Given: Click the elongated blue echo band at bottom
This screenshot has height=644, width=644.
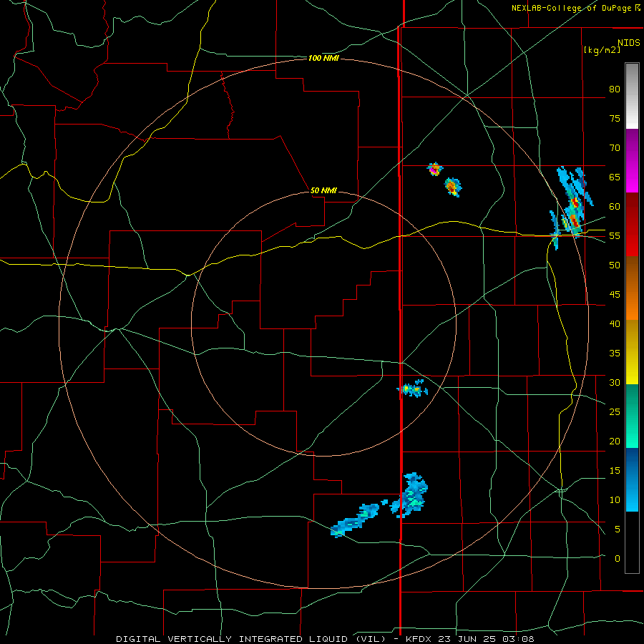Looking at the screenshot, I should click(354, 520).
